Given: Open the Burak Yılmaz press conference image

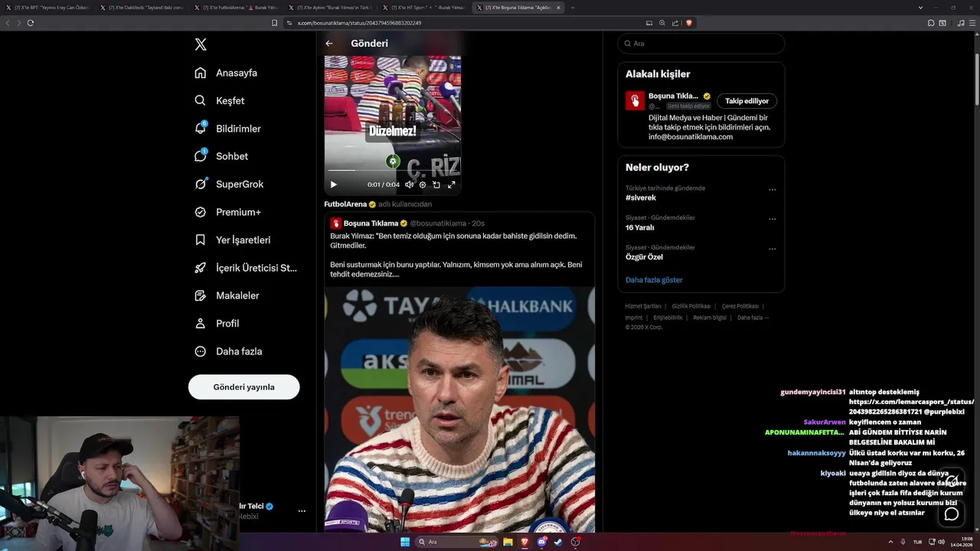Looking at the screenshot, I should [459, 409].
